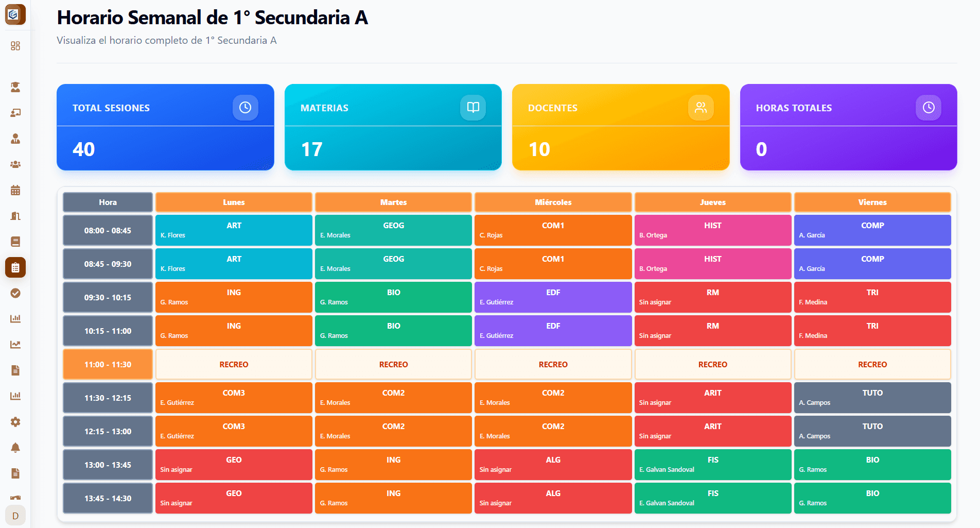The height and width of the screenshot is (528, 980).
Task: Open the settings gear icon
Action: pos(15,422)
